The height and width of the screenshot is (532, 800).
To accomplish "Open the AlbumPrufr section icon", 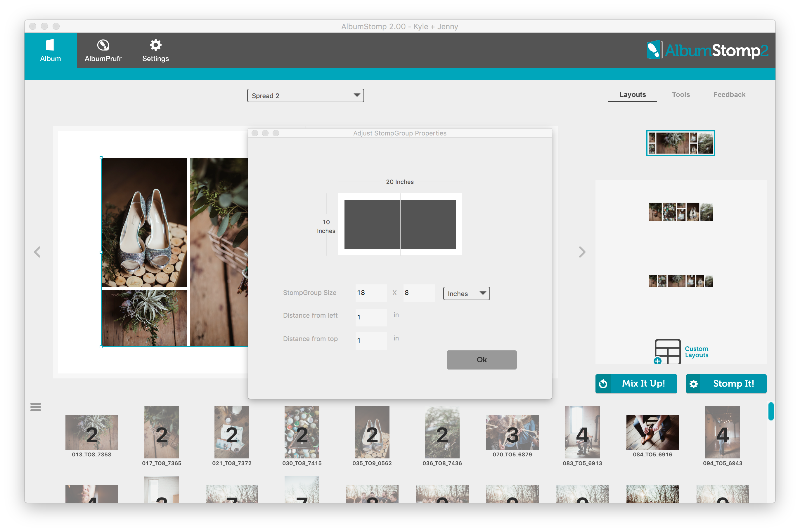I will tap(103, 45).
